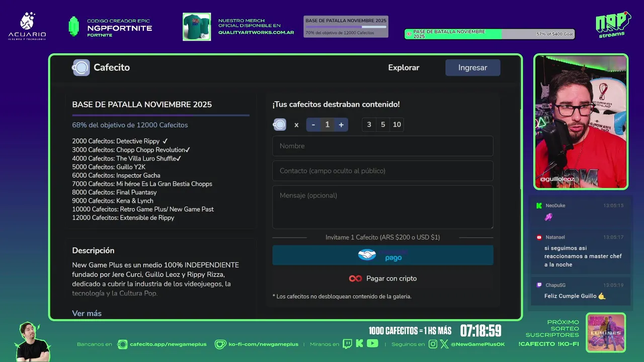Click 'Invitame 1 Cafecito' price text
The width and height of the screenshot is (644, 362).
383,237
